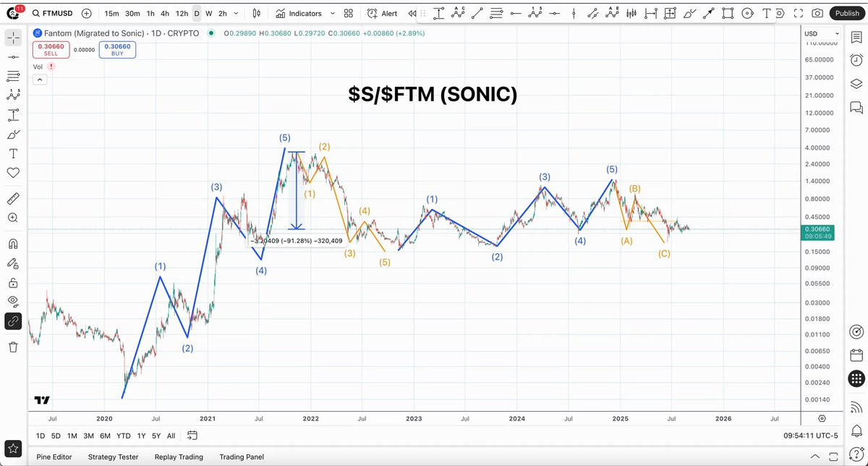Add a symbol with the plus button
This screenshot has width=868, height=466.
87,13
